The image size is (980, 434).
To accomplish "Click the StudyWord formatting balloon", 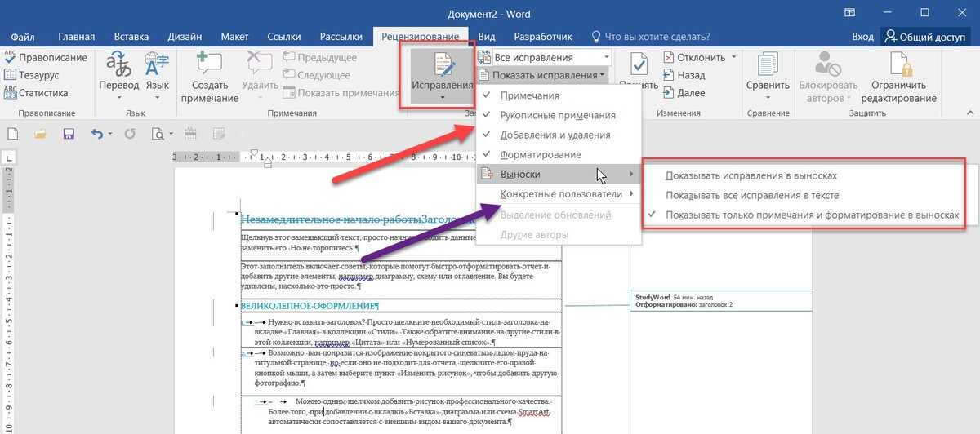I will click(720, 300).
